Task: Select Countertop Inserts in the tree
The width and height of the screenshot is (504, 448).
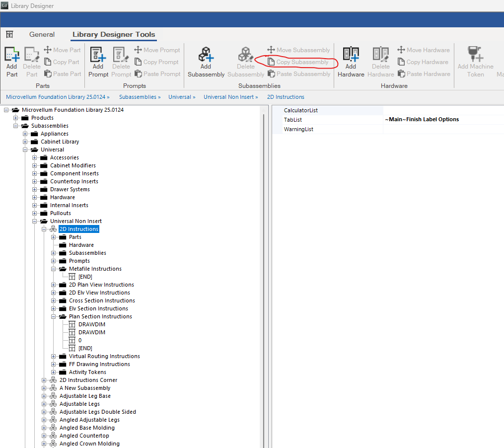Action: point(74,181)
